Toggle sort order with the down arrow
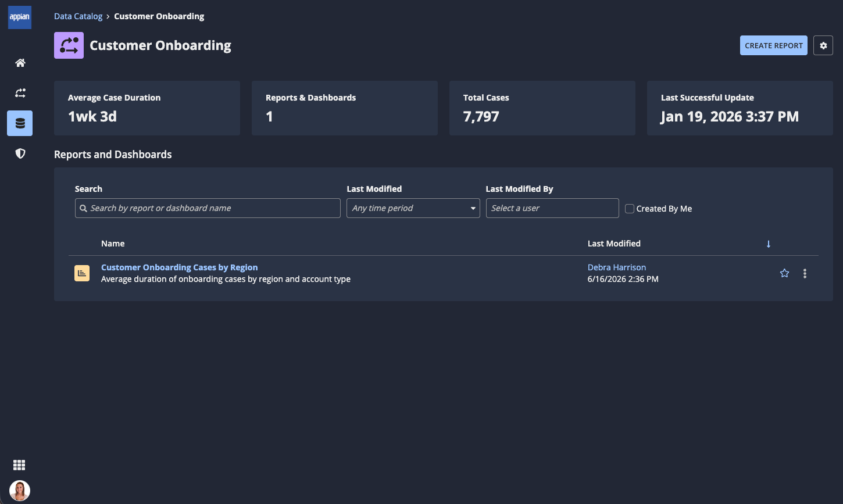 pos(768,244)
